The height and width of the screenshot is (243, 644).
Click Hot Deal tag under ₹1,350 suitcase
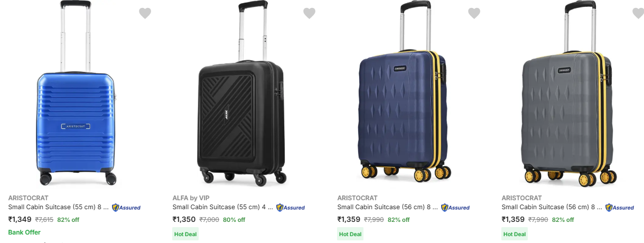click(185, 234)
